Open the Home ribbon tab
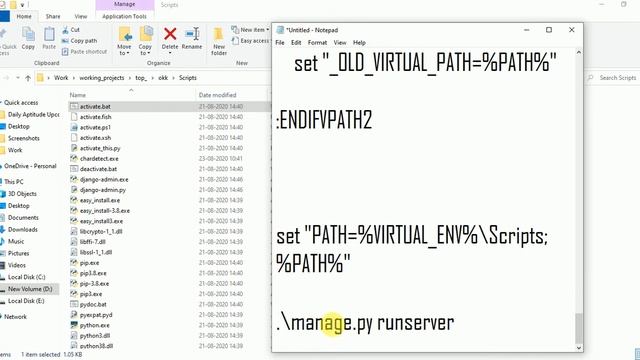 24,16
